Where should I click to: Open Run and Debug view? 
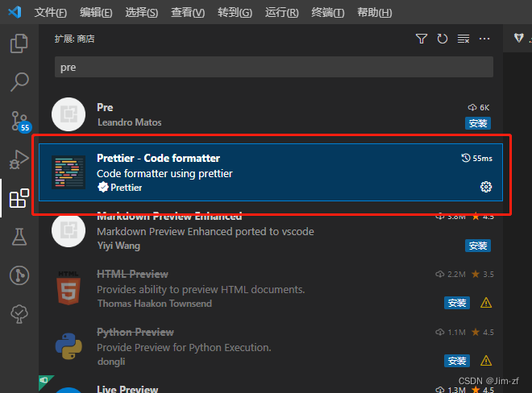pos(19,159)
